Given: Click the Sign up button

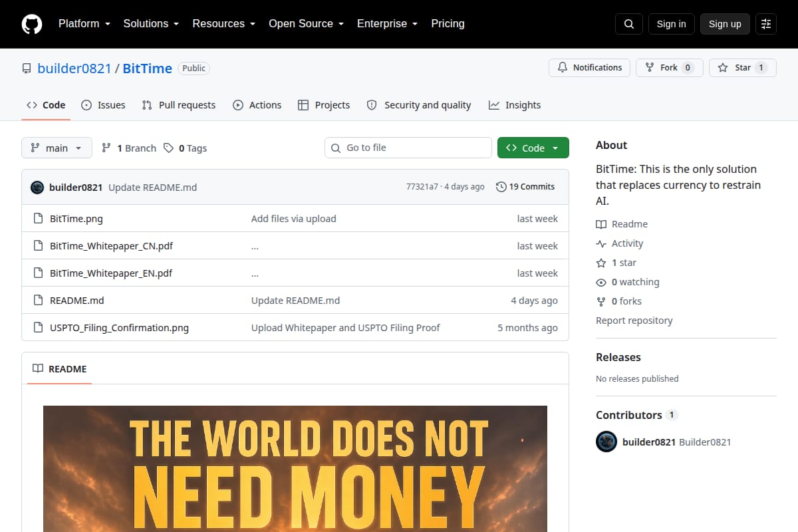Looking at the screenshot, I should pos(725,24).
